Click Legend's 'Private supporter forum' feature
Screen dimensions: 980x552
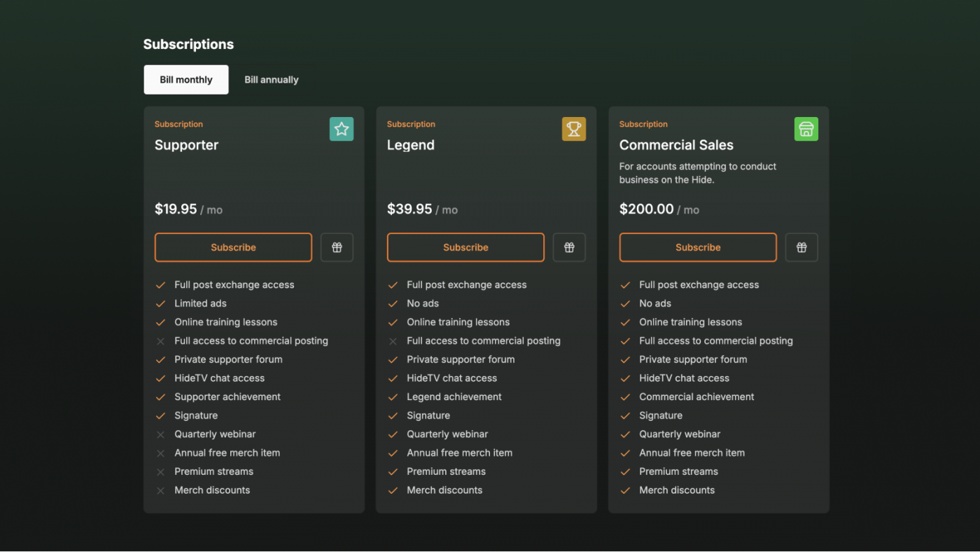point(461,359)
